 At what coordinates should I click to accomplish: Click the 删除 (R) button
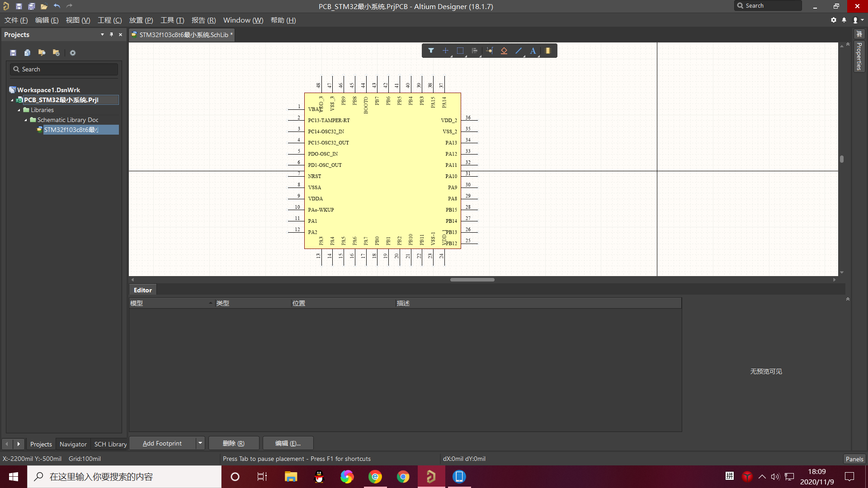coord(233,443)
